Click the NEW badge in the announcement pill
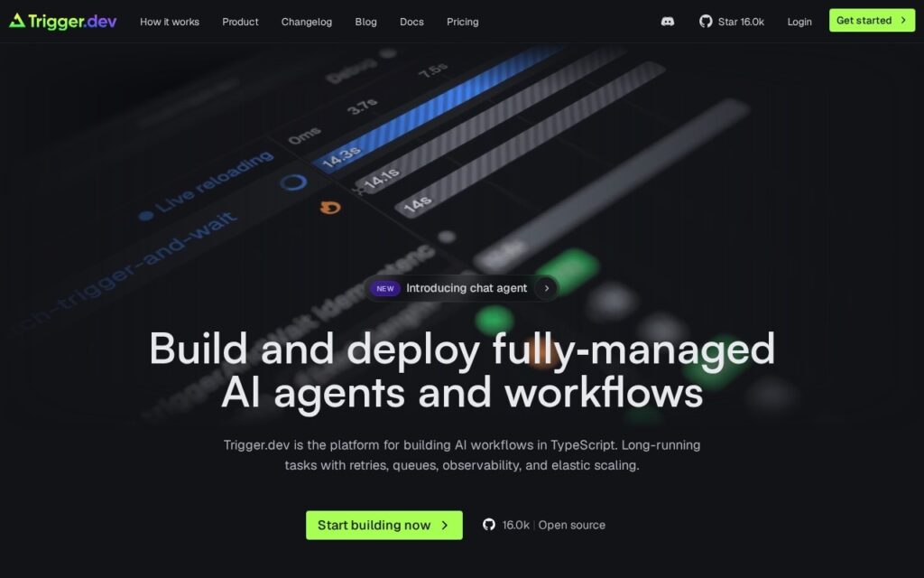 coord(384,288)
